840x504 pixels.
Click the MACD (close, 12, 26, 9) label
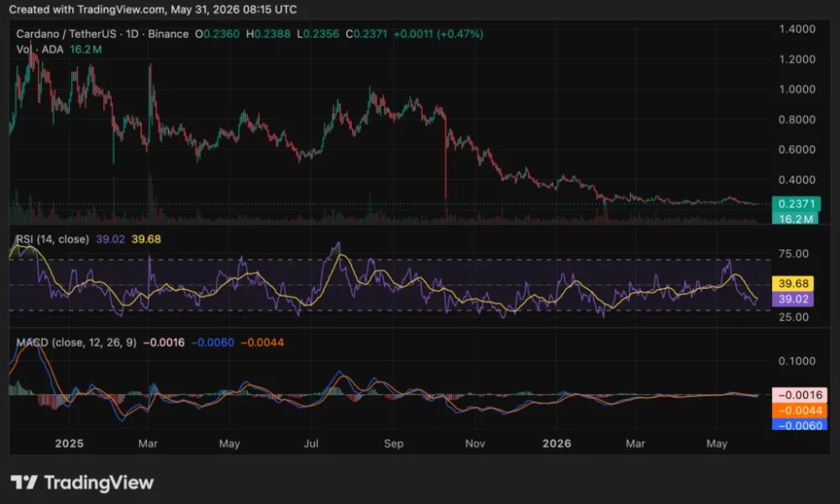[76, 342]
